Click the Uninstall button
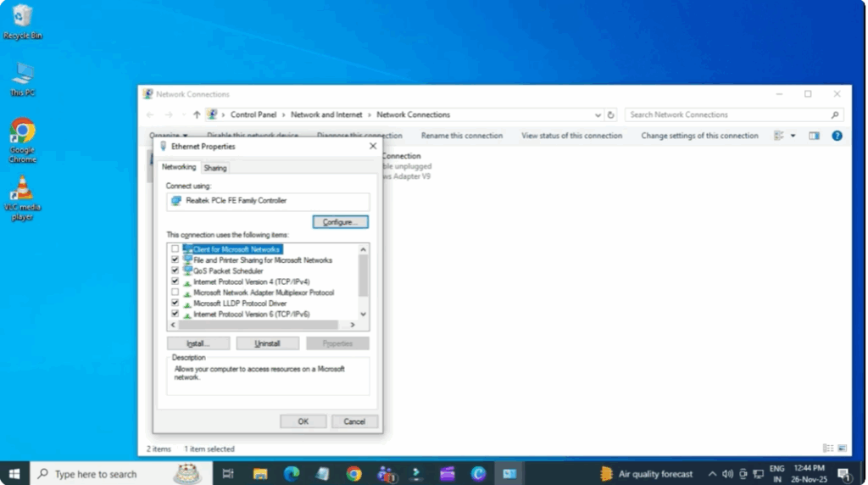 coord(267,343)
